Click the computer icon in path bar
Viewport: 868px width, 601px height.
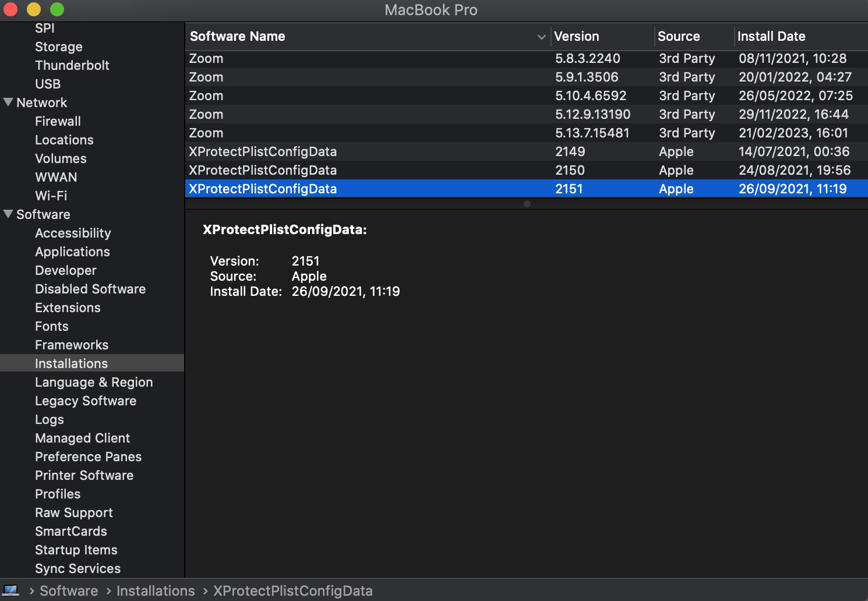coord(10,591)
